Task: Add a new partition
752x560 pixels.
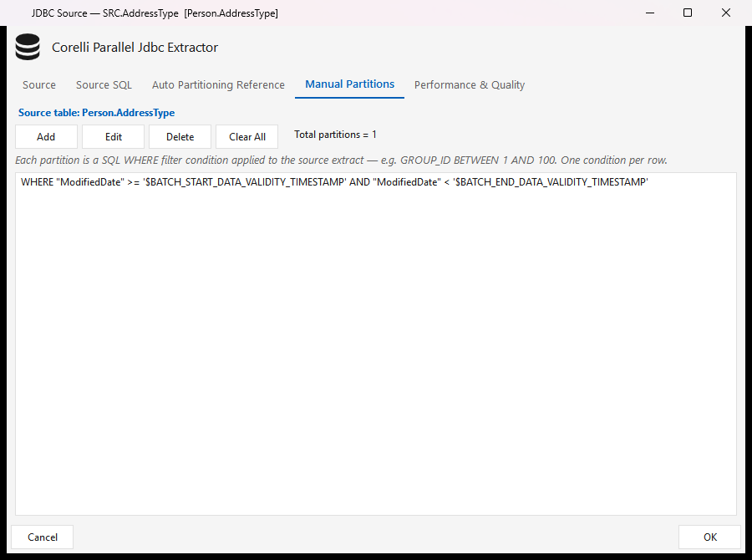Action: tap(46, 137)
